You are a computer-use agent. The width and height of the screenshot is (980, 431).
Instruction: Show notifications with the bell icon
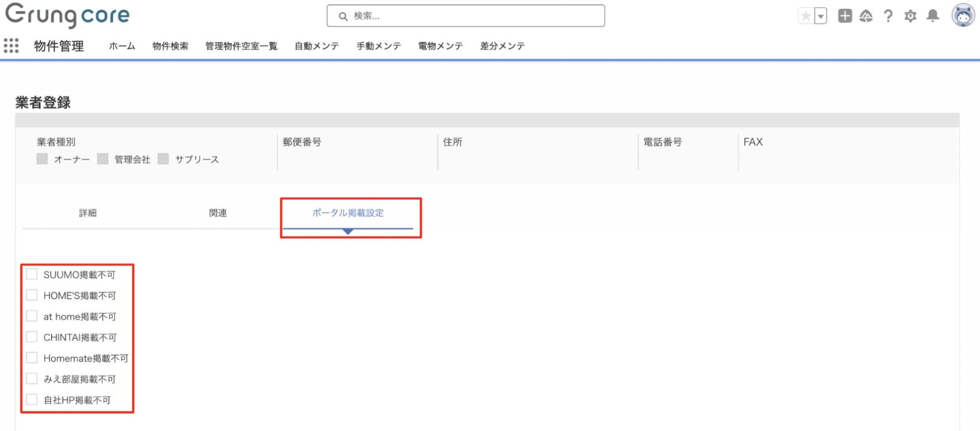click(933, 16)
